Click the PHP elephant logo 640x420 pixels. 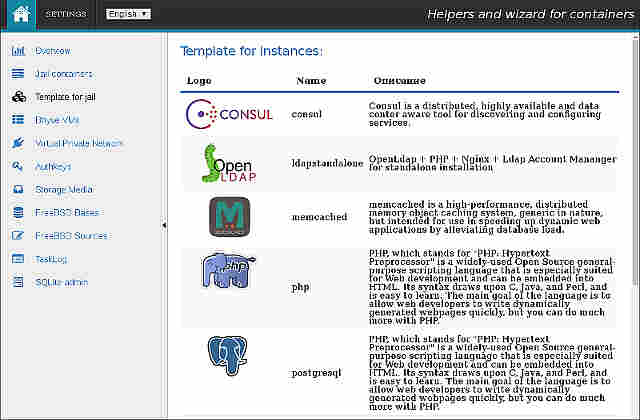tap(229, 270)
